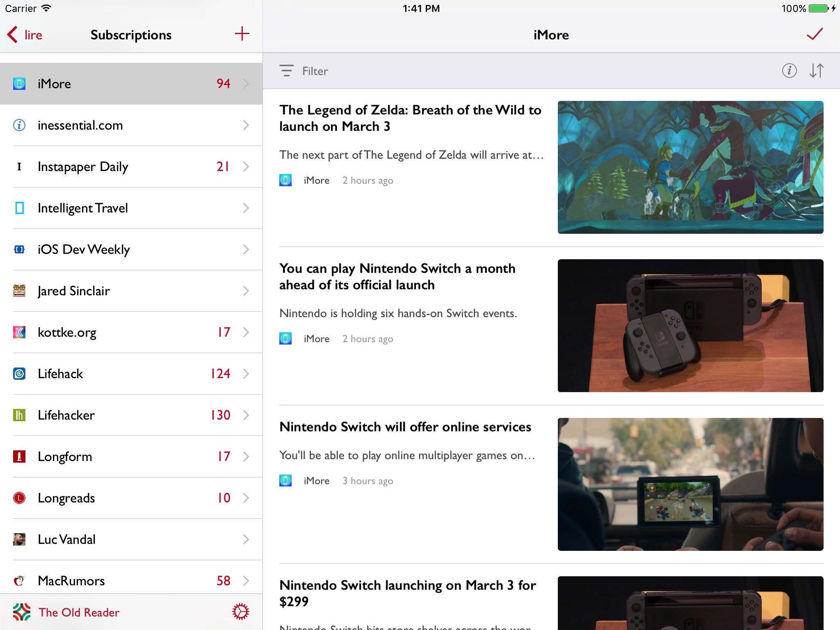Add a new subscription with plus icon
840x630 pixels.
[242, 34]
